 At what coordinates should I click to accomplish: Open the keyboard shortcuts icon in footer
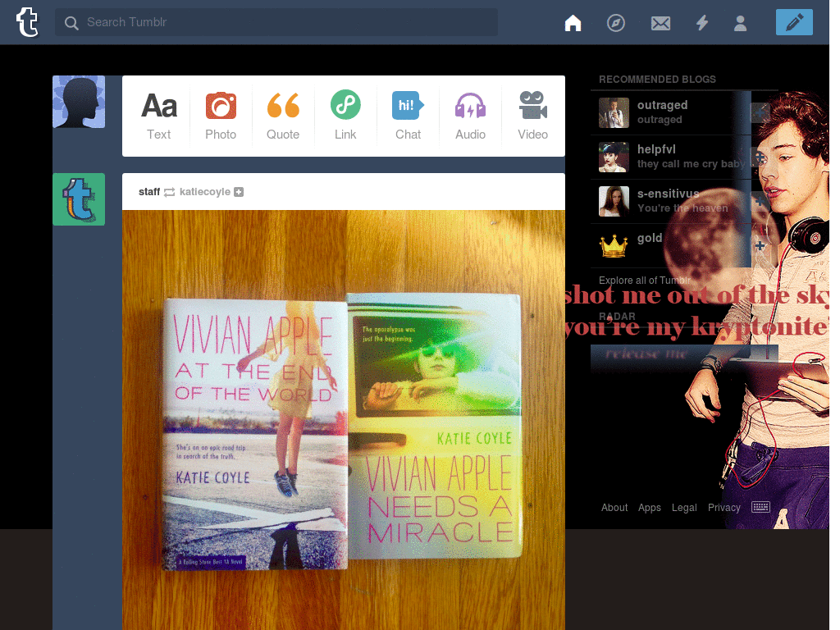tap(760, 507)
